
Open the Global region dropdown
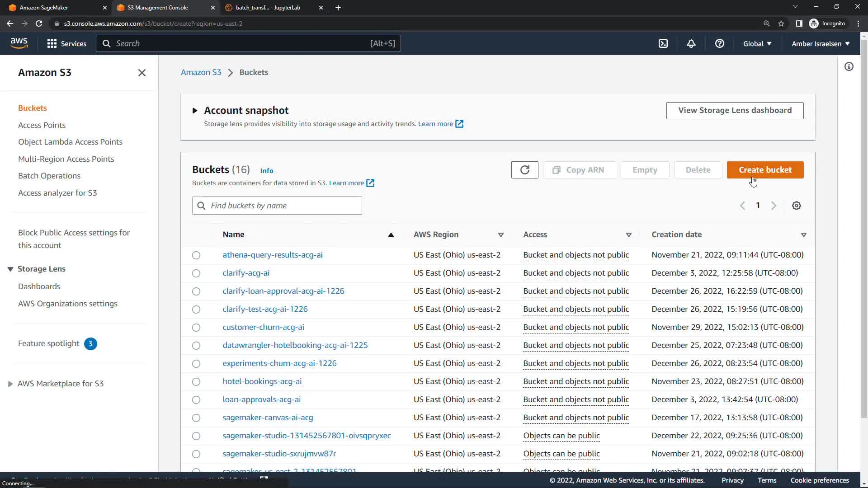pyautogui.click(x=757, y=44)
